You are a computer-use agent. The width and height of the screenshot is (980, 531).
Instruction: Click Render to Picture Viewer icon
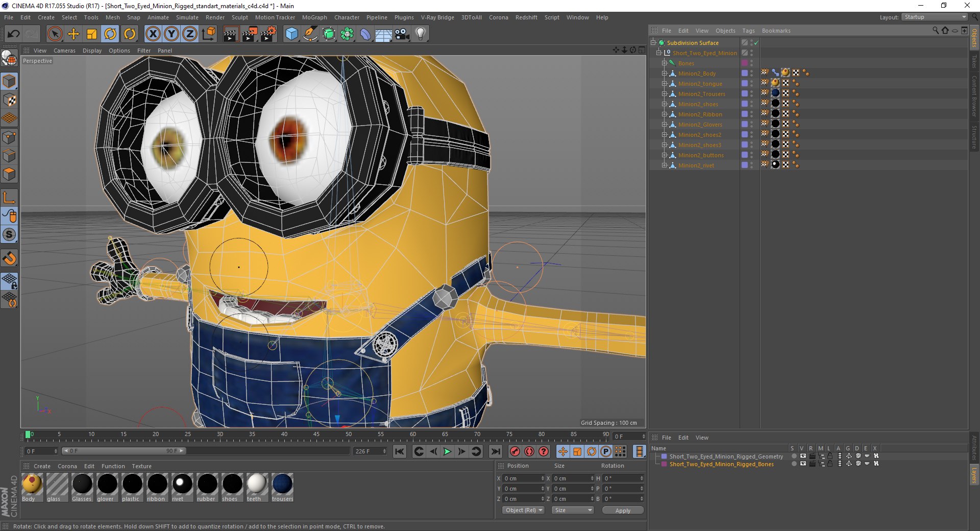pos(250,34)
